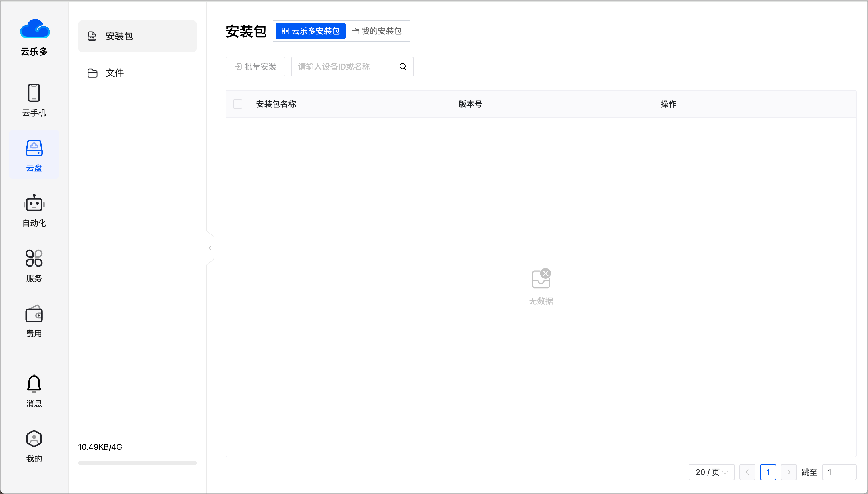Click the 版本号 column header
The height and width of the screenshot is (494, 868).
point(470,104)
